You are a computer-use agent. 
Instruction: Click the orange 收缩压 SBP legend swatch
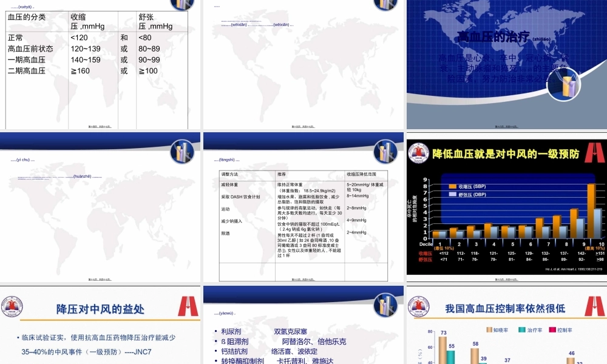[x=452, y=186]
